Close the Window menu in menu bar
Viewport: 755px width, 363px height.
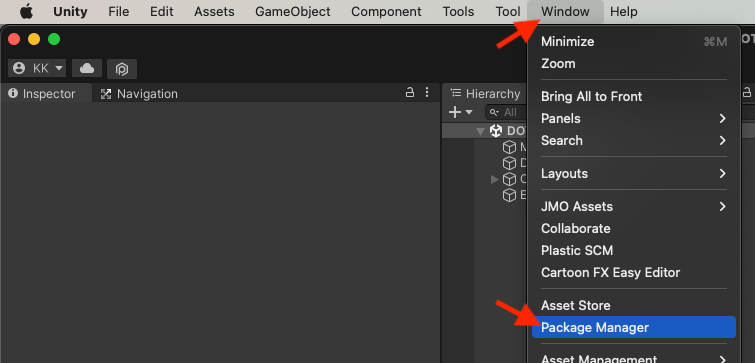tap(565, 12)
